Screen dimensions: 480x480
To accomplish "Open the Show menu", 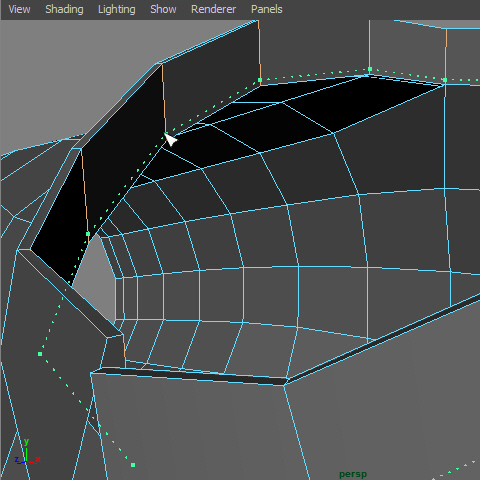I will click(x=163, y=9).
